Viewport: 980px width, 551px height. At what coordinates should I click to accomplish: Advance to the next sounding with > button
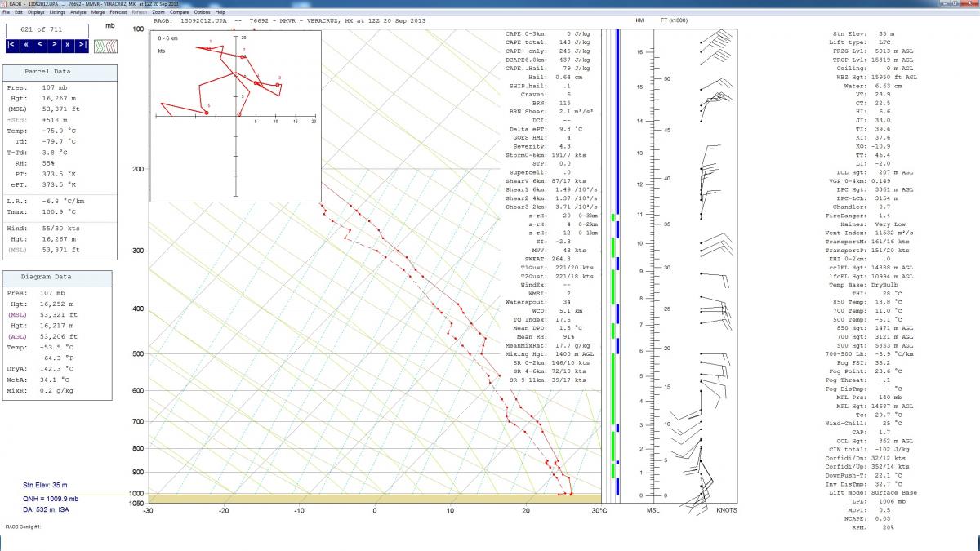pyautogui.click(x=54, y=45)
